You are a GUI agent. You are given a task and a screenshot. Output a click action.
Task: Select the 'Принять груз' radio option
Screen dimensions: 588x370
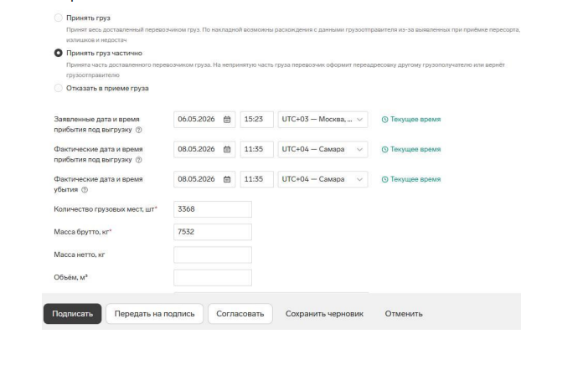(x=58, y=18)
